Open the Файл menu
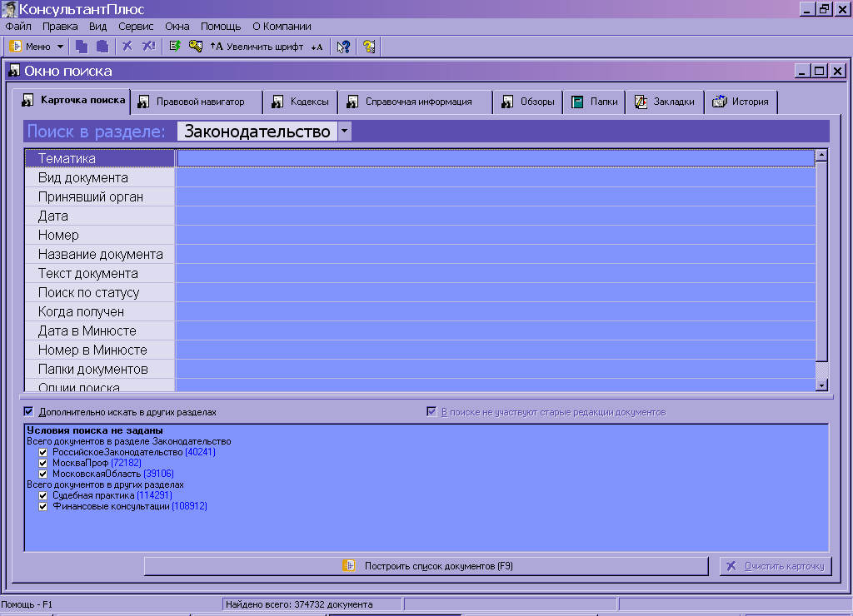Screen dimensions: 853x616 tap(18, 26)
